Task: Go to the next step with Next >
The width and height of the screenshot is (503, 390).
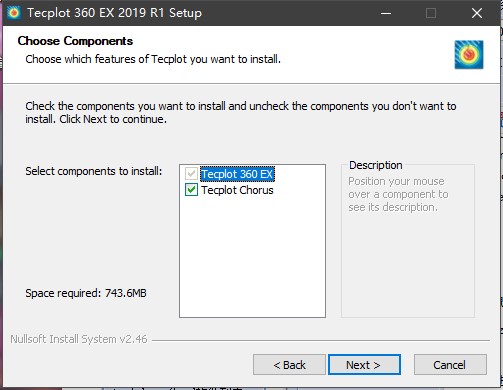Action: (364, 365)
